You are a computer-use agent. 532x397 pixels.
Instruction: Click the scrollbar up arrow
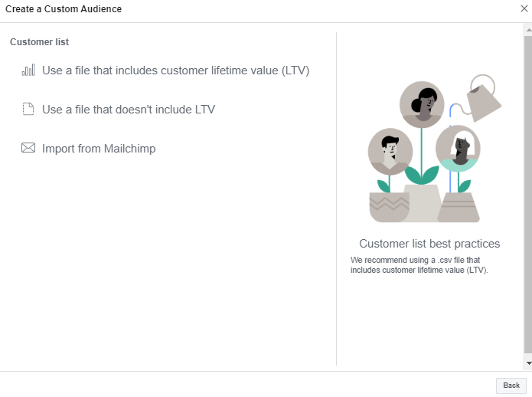527,28
